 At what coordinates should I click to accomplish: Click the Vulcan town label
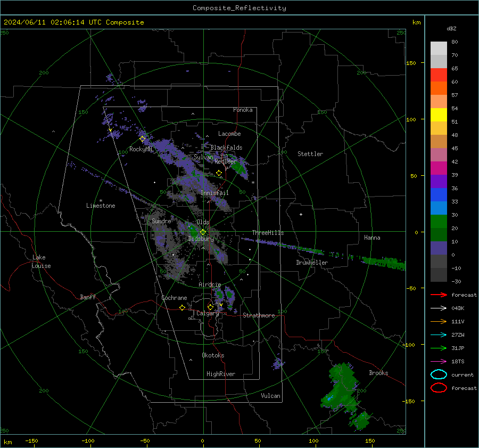[x=271, y=396]
